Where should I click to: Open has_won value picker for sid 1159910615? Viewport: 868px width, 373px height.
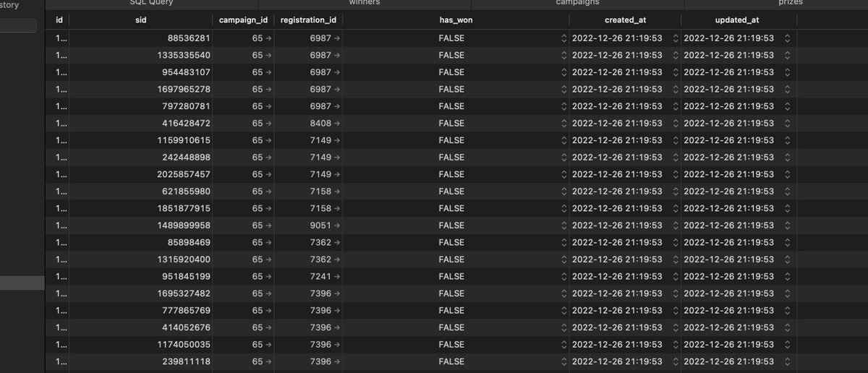click(x=564, y=140)
